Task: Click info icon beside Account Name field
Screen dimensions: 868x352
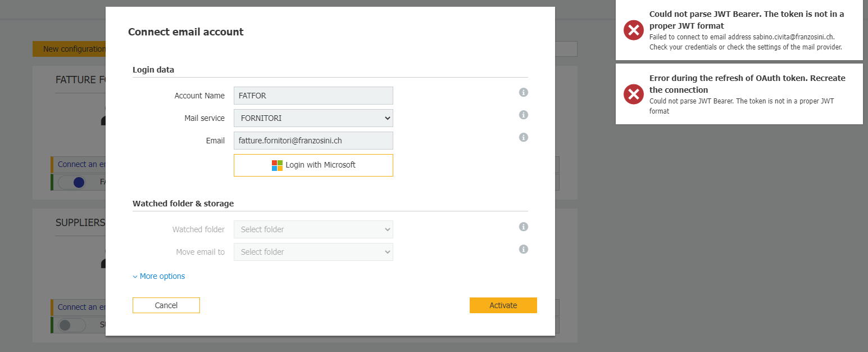Action: [524, 92]
